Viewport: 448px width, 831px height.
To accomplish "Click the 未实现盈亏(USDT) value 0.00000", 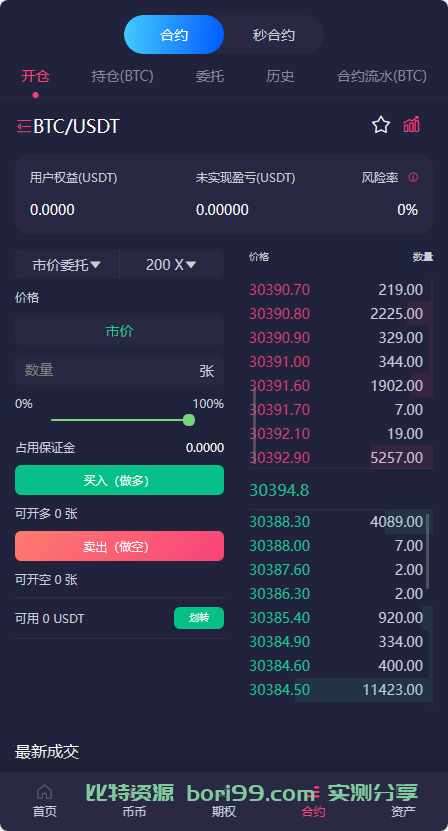I will pos(222,210).
